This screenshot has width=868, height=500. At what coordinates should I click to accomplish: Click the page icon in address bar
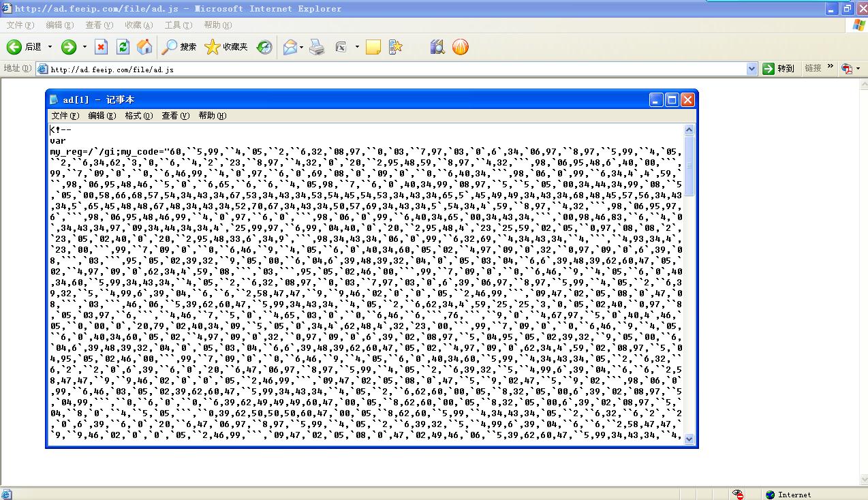[x=43, y=69]
